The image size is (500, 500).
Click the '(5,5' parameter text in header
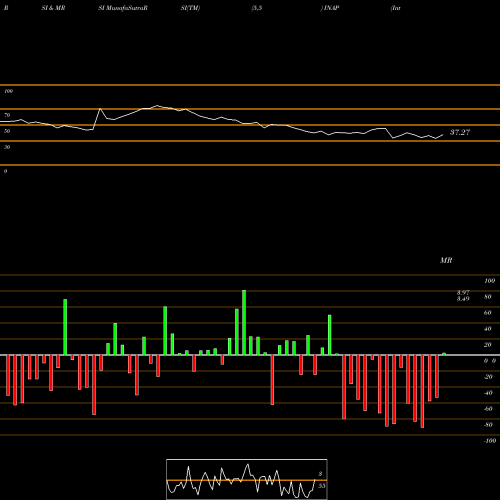[x=257, y=8]
